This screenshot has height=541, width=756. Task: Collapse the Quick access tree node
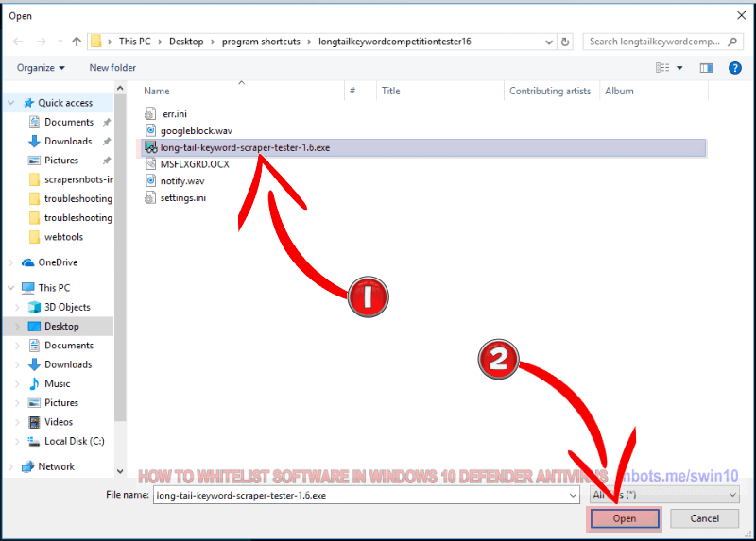tap(11, 103)
